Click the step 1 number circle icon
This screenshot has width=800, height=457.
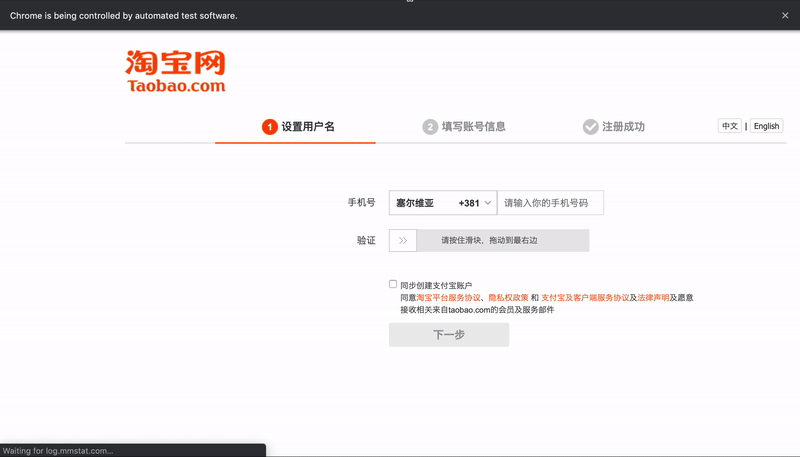tap(269, 127)
